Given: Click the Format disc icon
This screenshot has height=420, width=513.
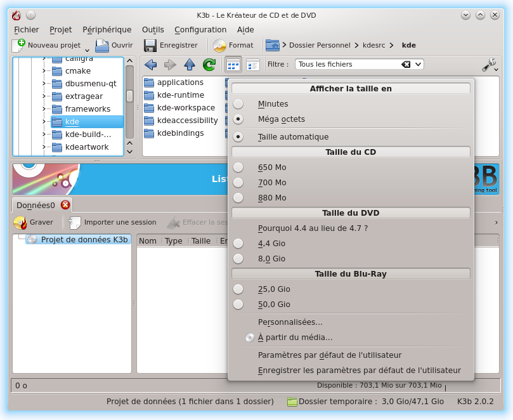Looking at the screenshot, I should (219, 46).
